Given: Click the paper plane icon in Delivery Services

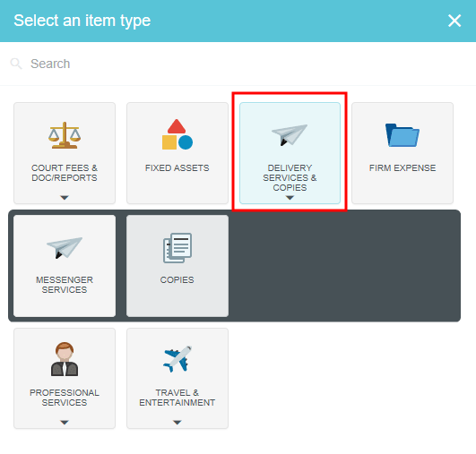Looking at the screenshot, I should point(290,135).
